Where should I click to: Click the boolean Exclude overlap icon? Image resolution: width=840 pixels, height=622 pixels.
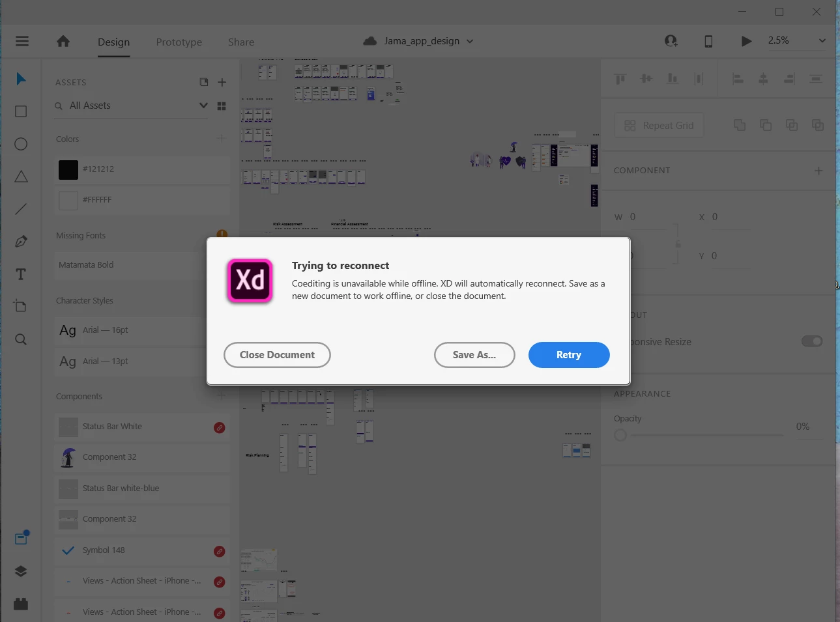pyautogui.click(x=818, y=125)
